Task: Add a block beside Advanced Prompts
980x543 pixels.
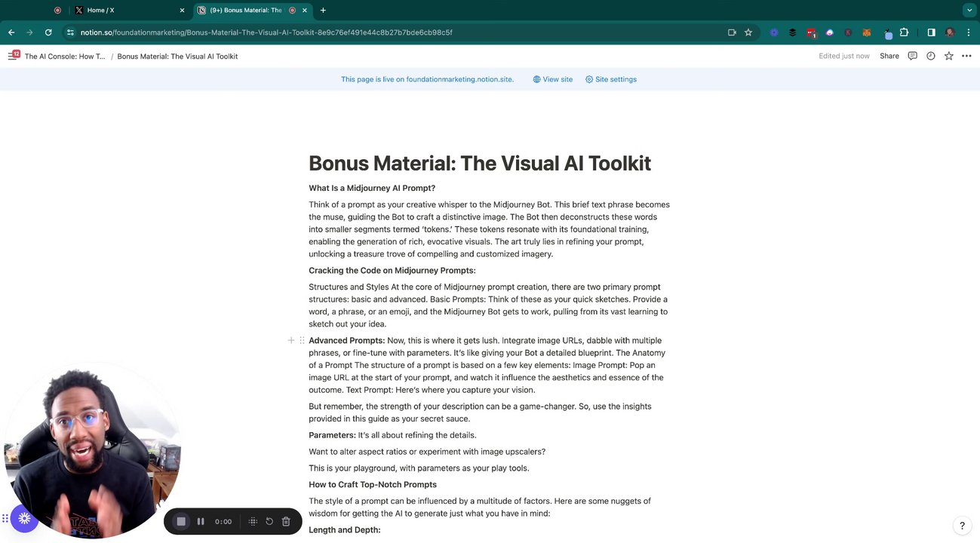Action: pyautogui.click(x=291, y=340)
